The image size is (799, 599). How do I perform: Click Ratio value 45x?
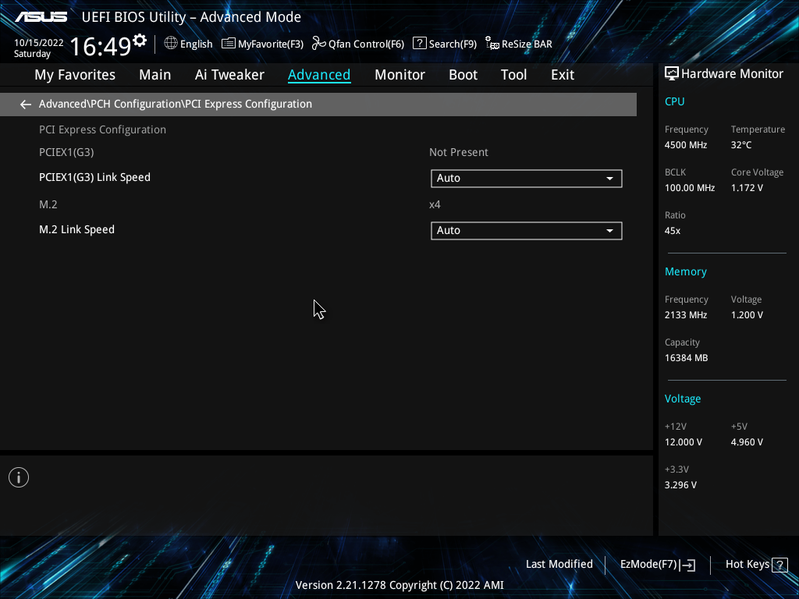click(x=672, y=231)
